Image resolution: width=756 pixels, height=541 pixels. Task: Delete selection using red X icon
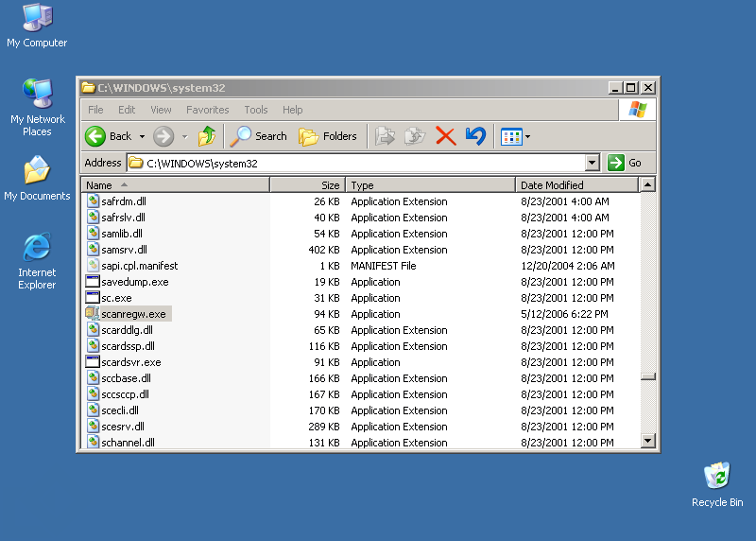(445, 136)
